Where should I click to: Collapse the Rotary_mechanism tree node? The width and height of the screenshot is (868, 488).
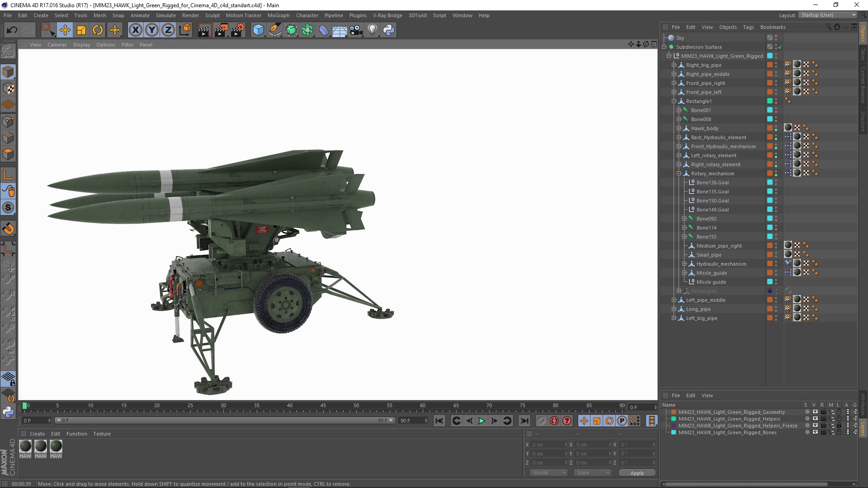pyautogui.click(x=679, y=174)
